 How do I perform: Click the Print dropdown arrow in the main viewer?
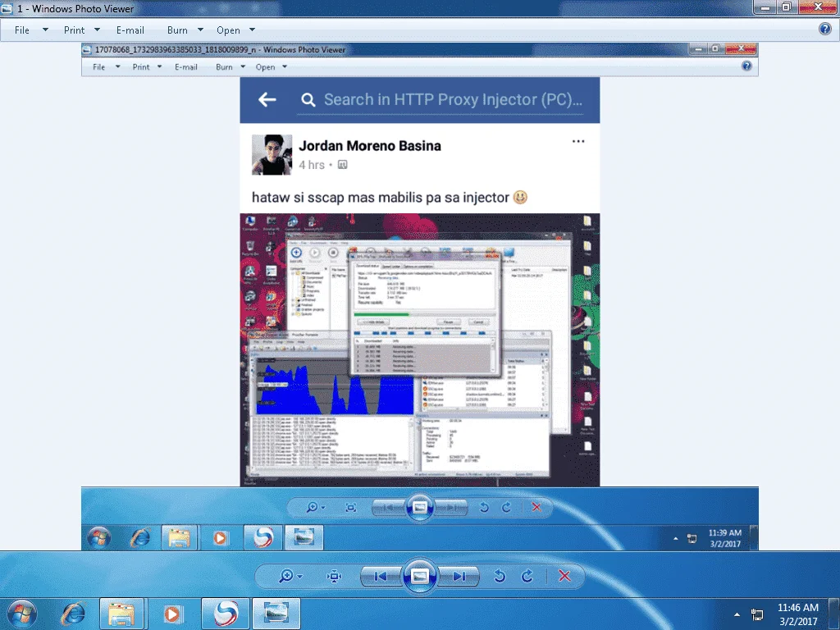(97, 30)
